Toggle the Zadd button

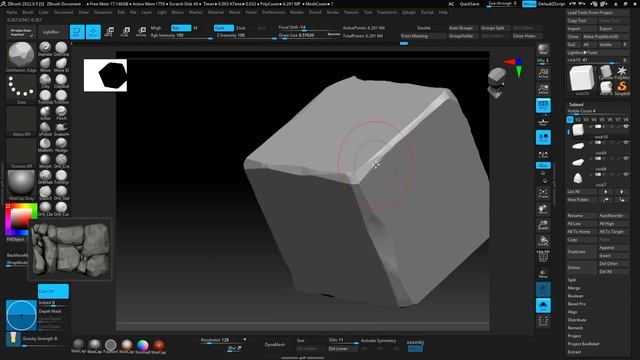click(x=224, y=28)
